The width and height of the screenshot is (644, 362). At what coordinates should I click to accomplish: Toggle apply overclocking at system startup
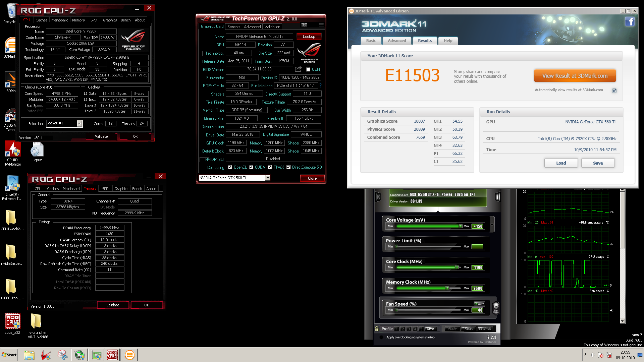click(x=381, y=337)
